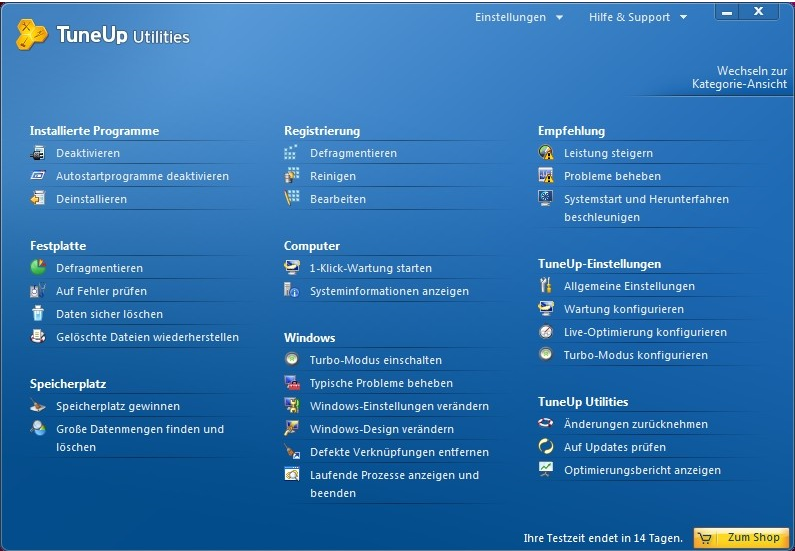Image resolution: width=795 pixels, height=551 pixels.
Task: Click the TuneUp Utilities logo
Action: tap(103, 36)
